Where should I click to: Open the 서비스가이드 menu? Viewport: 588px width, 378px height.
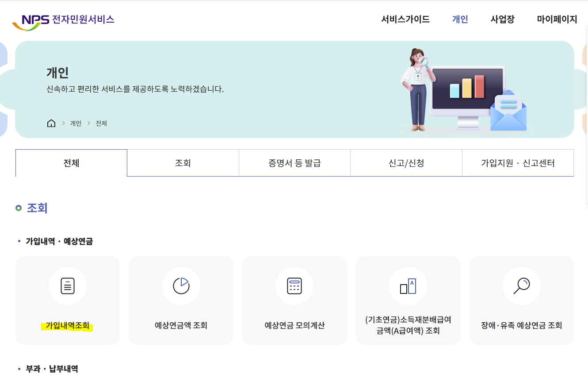[406, 19]
